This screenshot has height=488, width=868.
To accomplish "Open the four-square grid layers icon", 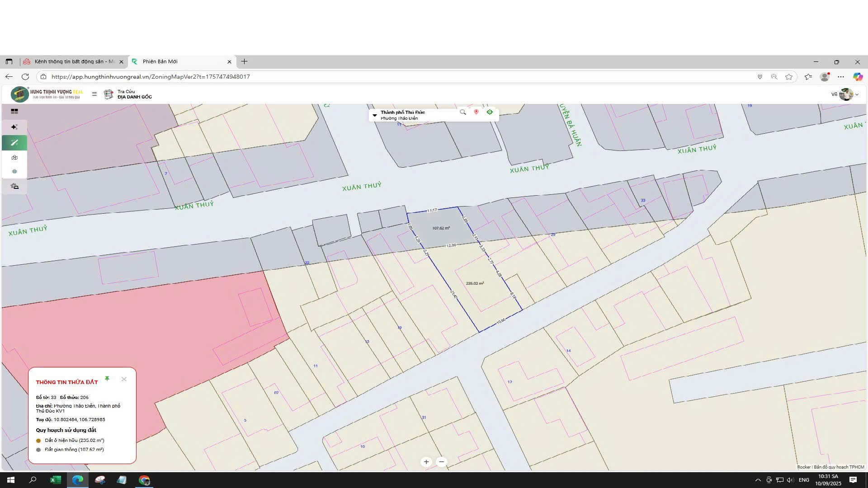I will tap(14, 111).
